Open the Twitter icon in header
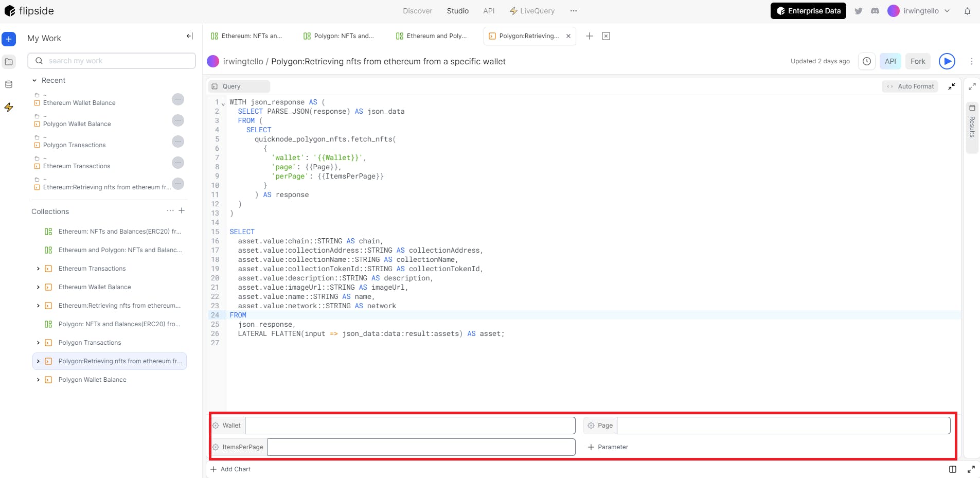Screen dimensions: 980x478 click(858, 11)
